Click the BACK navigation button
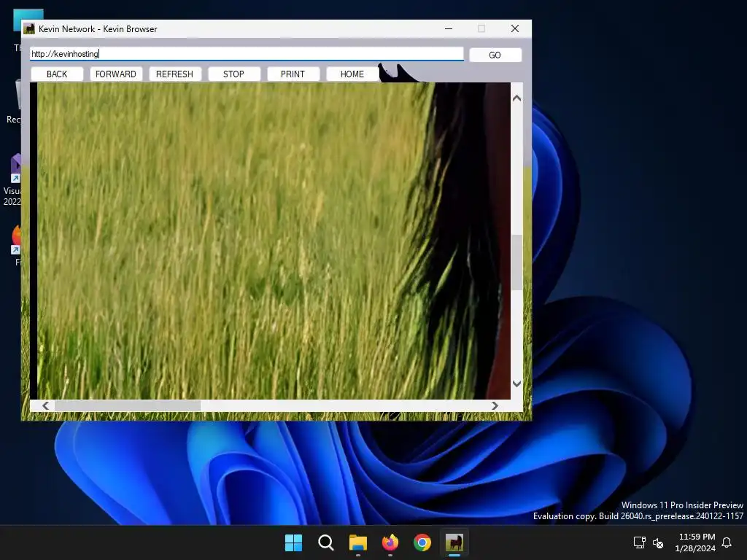 tap(57, 74)
